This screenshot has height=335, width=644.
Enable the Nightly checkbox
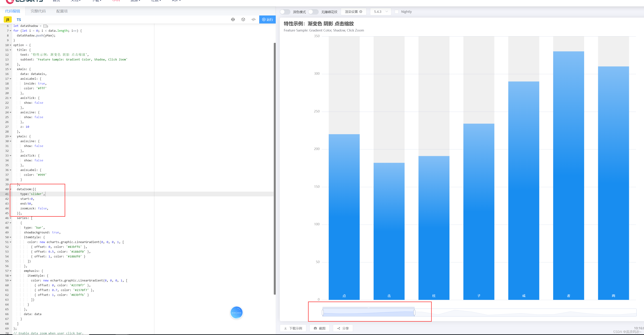pyautogui.click(x=397, y=12)
